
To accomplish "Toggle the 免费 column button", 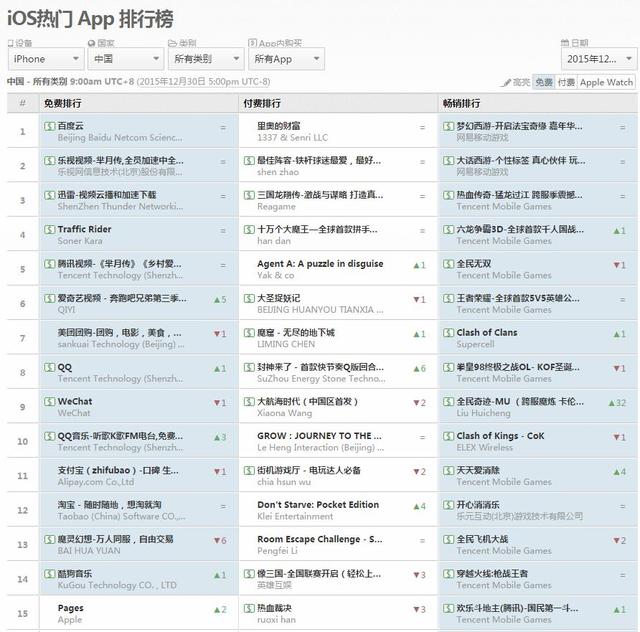I will 543,82.
